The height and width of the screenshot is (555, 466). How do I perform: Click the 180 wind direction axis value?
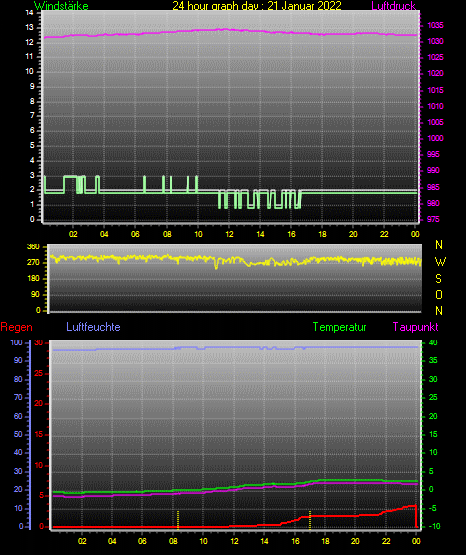click(33, 279)
